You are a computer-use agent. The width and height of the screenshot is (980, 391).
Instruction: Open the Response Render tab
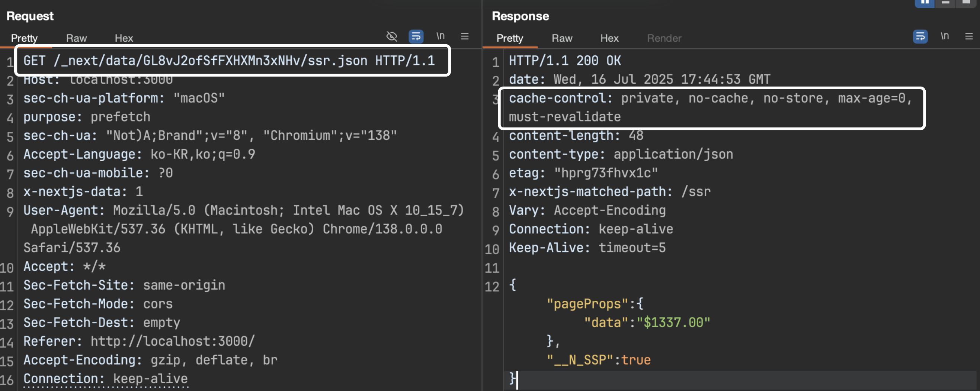[664, 38]
